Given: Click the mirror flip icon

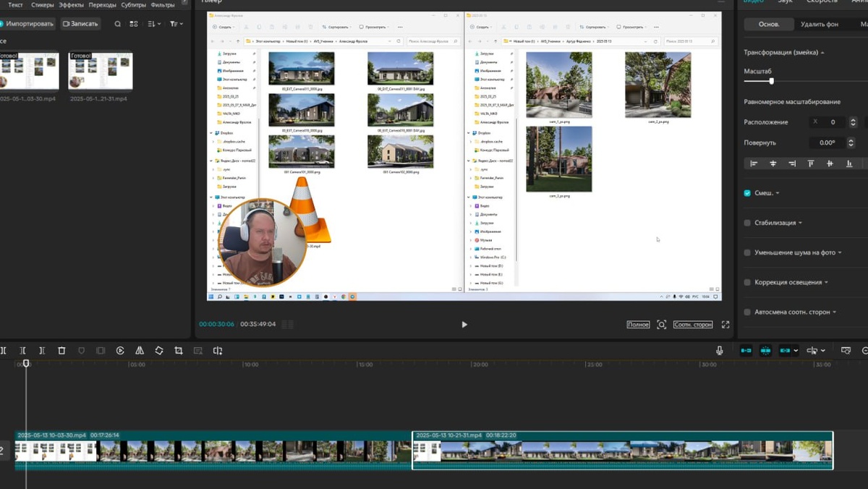Looking at the screenshot, I should point(140,351).
